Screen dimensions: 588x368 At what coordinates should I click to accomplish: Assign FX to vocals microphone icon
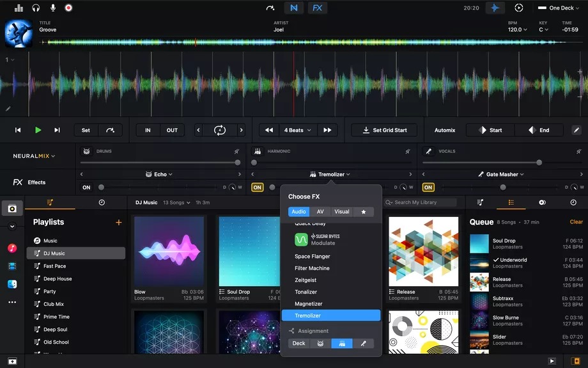point(364,343)
